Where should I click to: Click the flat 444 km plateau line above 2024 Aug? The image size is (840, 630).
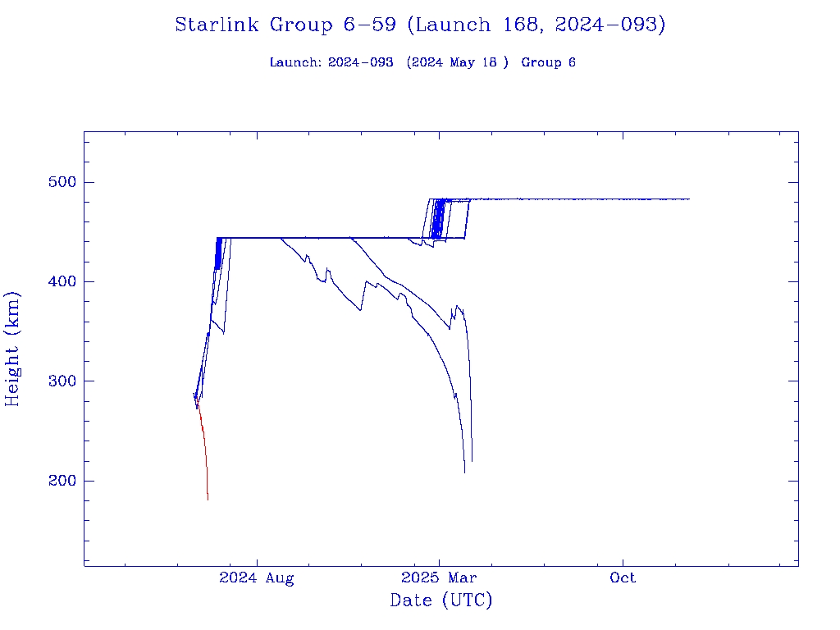pos(257,238)
